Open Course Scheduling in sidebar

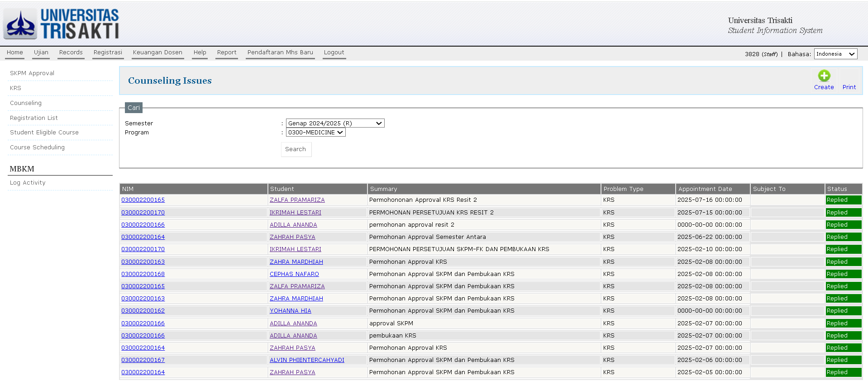pyautogui.click(x=37, y=147)
